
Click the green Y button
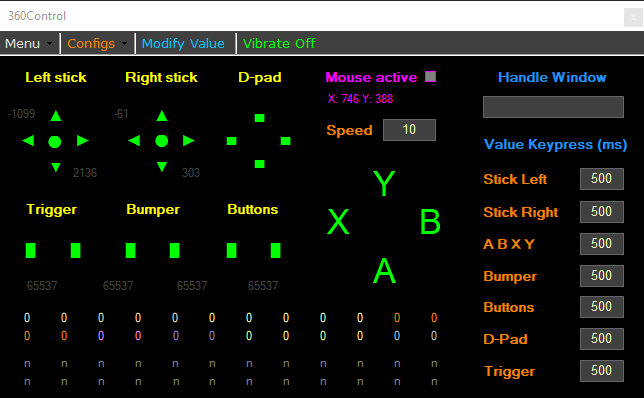coord(384,184)
